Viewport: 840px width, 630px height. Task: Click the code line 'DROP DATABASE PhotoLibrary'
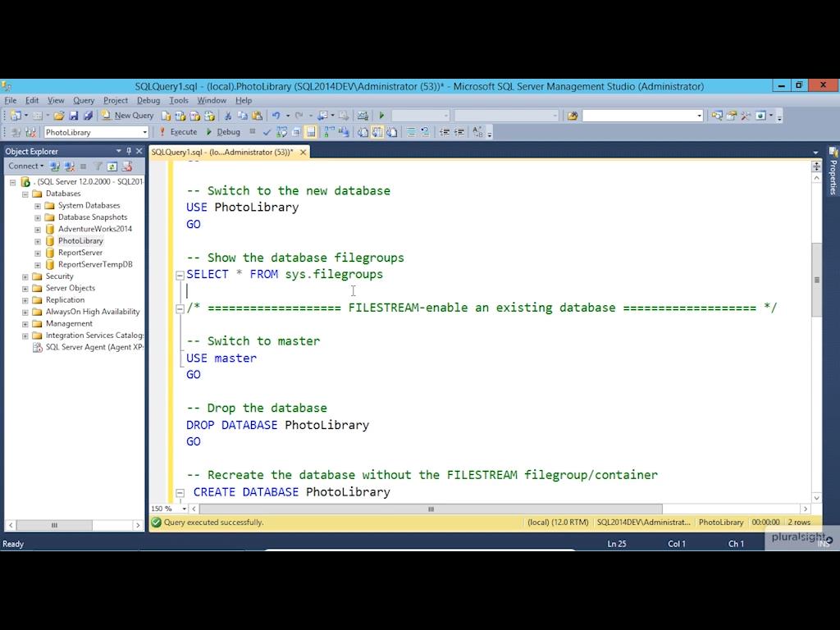(277, 425)
